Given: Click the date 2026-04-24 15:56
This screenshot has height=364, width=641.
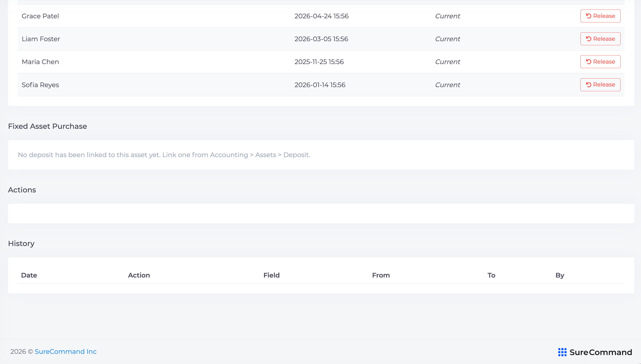Looking at the screenshot, I should click(321, 16).
